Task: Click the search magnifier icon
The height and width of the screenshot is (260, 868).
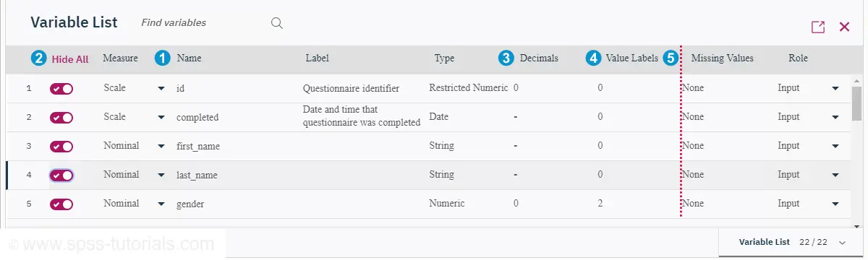Action: (x=276, y=23)
